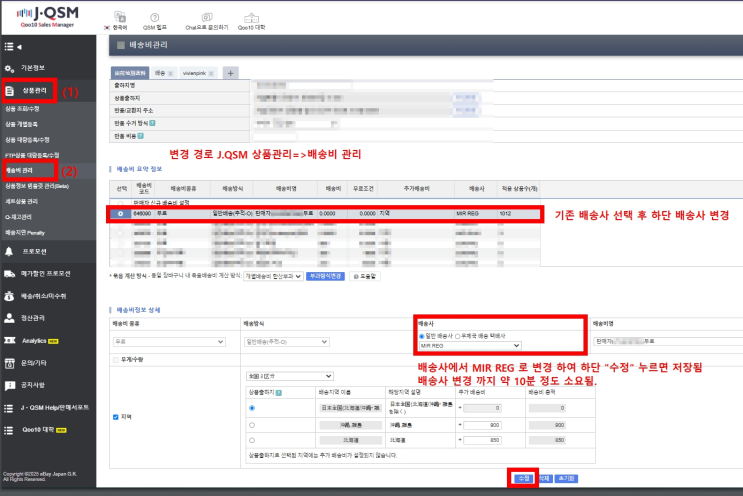743x496 pixels.
Task: Click the 수정 save button
Action: 523,478
